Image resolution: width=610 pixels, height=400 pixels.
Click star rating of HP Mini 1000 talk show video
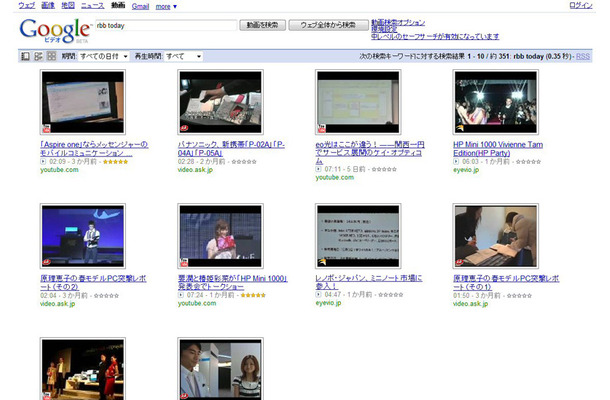pyautogui.click(x=253, y=295)
